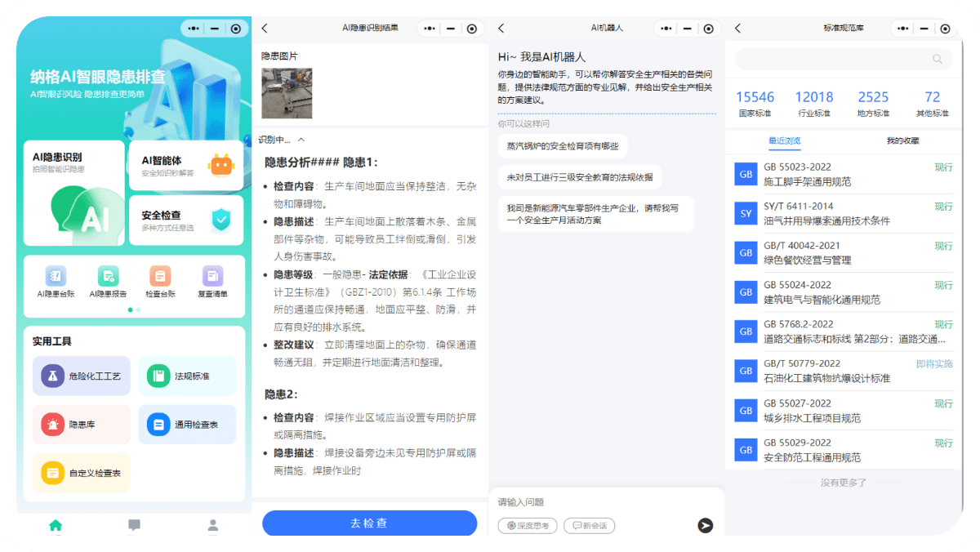Ask the 蒸汽锅炉的安全检查项有哪些 suggested question
980x552 pixels.
tap(563, 145)
